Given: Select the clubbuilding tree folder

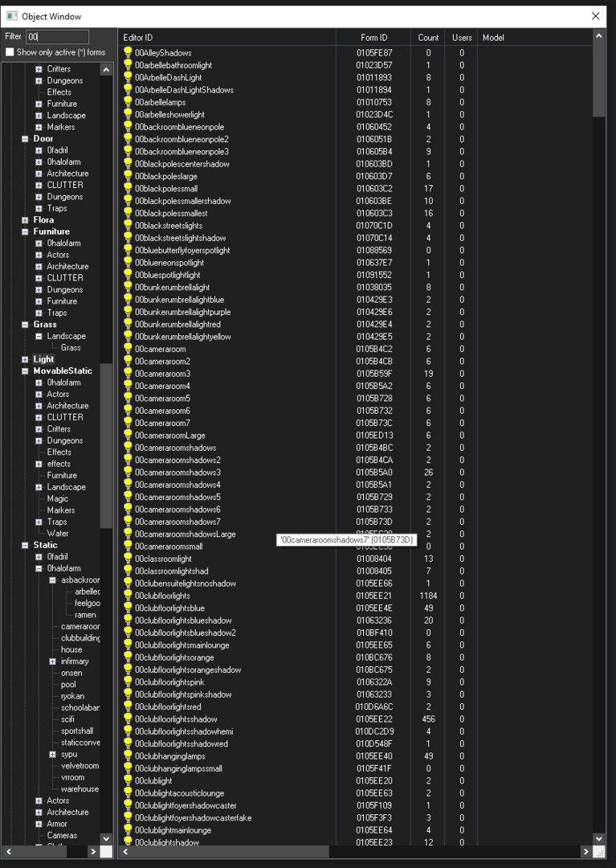Looking at the screenshot, I should [x=81, y=637].
